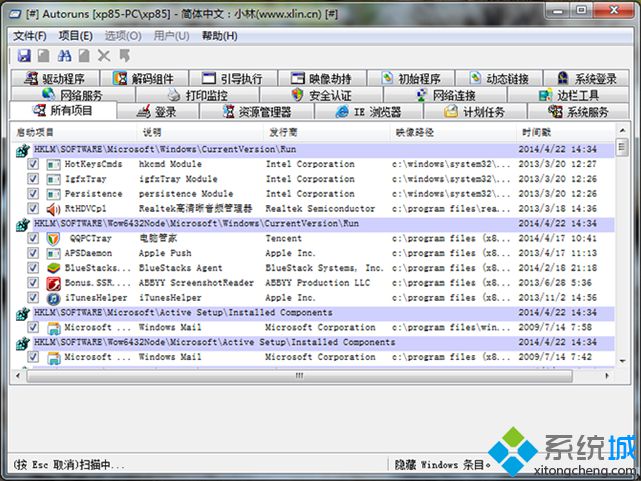Open the 文件(F) menu

[x=29, y=36]
